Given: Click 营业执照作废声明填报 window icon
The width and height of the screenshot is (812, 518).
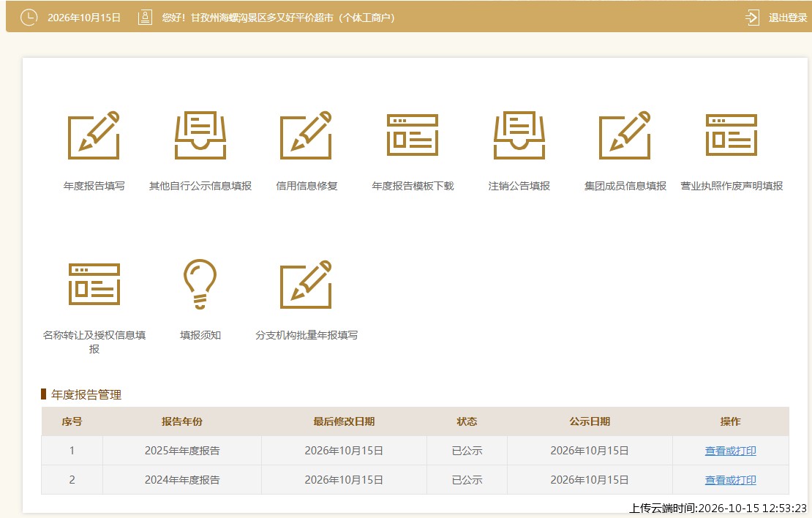Looking at the screenshot, I should (x=732, y=135).
